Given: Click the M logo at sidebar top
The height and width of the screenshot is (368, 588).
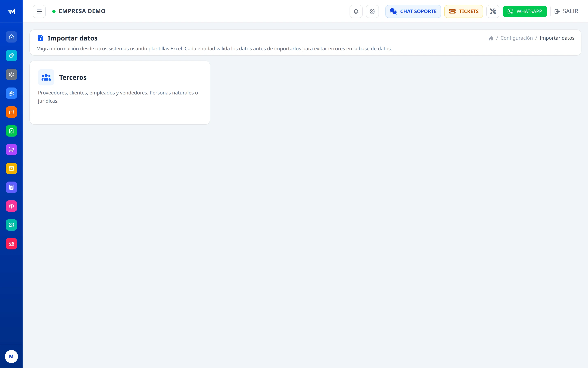Looking at the screenshot, I should pyautogui.click(x=11, y=11).
